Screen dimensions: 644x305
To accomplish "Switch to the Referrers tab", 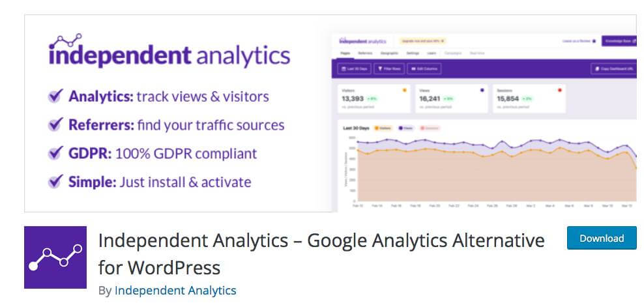I will point(365,53).
